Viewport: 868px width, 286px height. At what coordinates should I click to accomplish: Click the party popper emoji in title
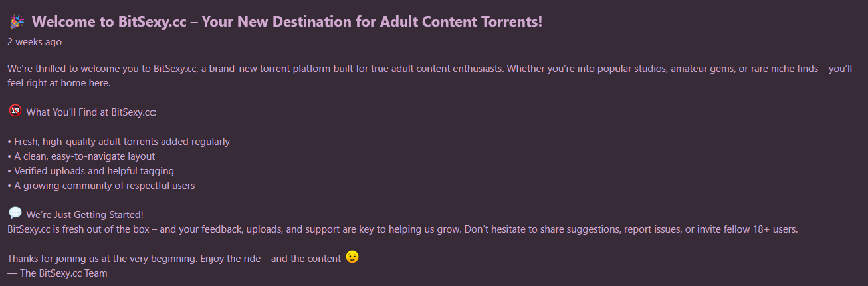(x=17, y=22)
